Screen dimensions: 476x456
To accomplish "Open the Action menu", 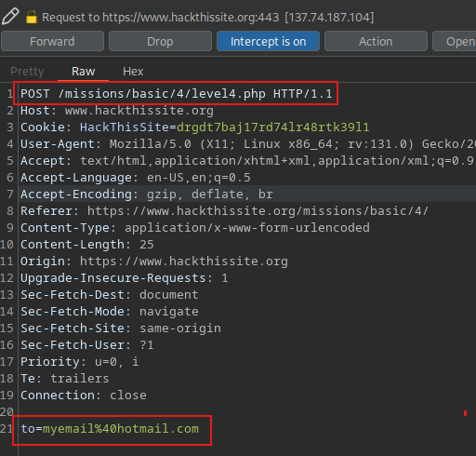I will (376, 41).
